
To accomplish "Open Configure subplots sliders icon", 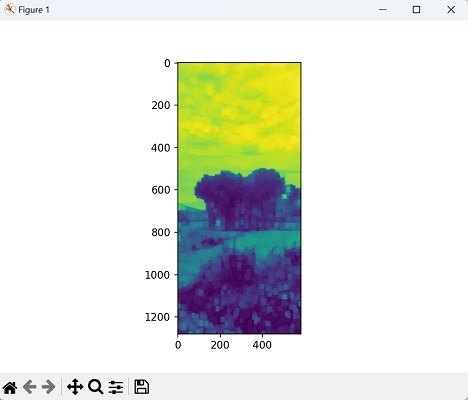I will [x=116, y=387].
